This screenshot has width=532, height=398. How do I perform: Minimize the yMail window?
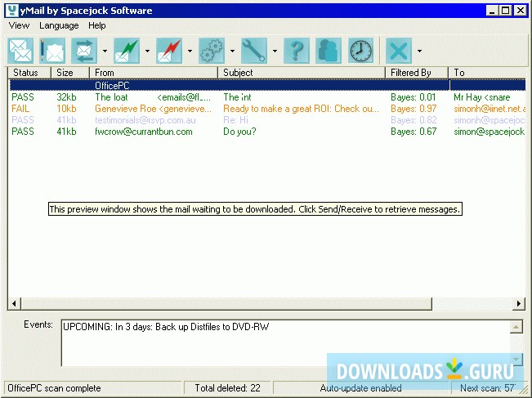pos(492,11)
